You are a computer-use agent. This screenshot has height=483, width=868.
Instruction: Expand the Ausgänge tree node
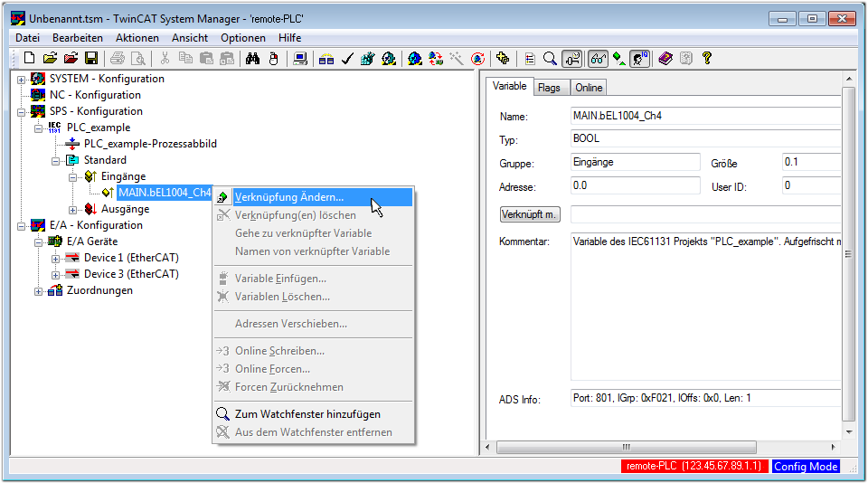coord(73,209)
